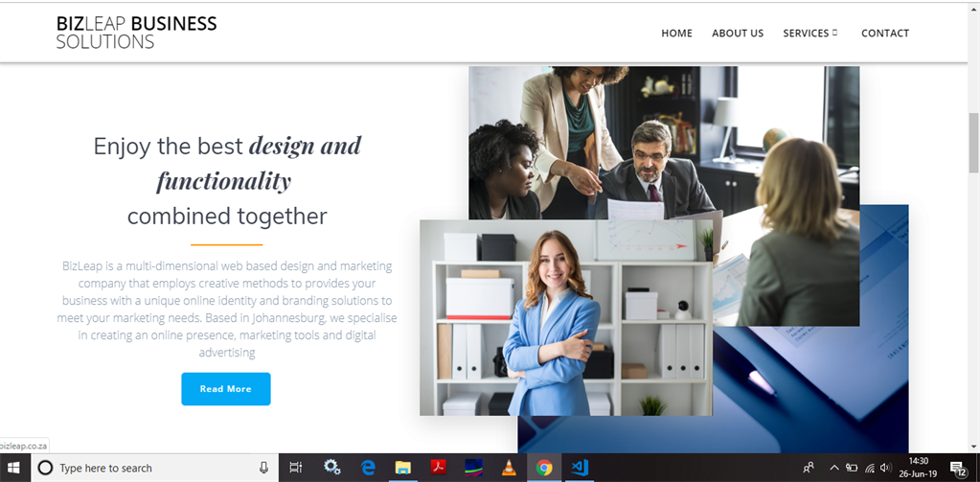Screen dimensions: 980x482
Task: Launch Adobe Acrobat Reader from taskbar
Action: (439, 468)
